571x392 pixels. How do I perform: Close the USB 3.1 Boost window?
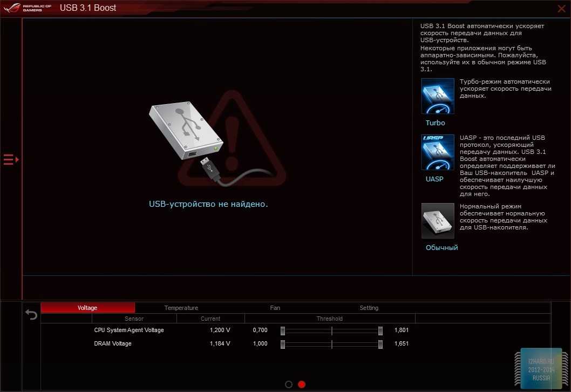point(561,8)
